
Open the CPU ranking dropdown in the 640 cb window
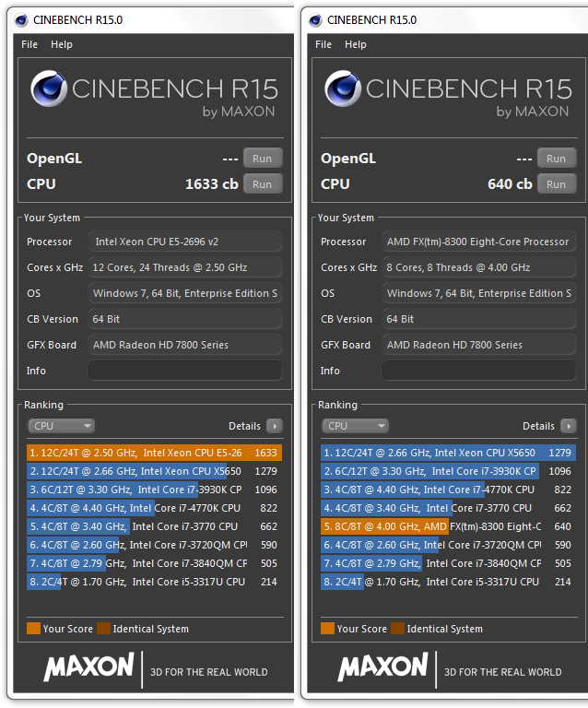pos(356,426)
